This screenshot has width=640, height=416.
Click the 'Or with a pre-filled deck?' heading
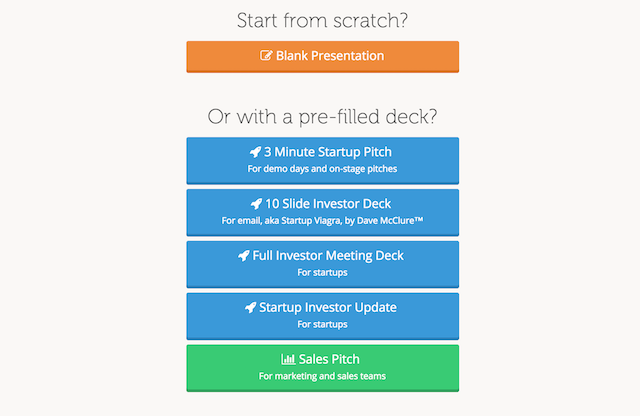point(322,116)
